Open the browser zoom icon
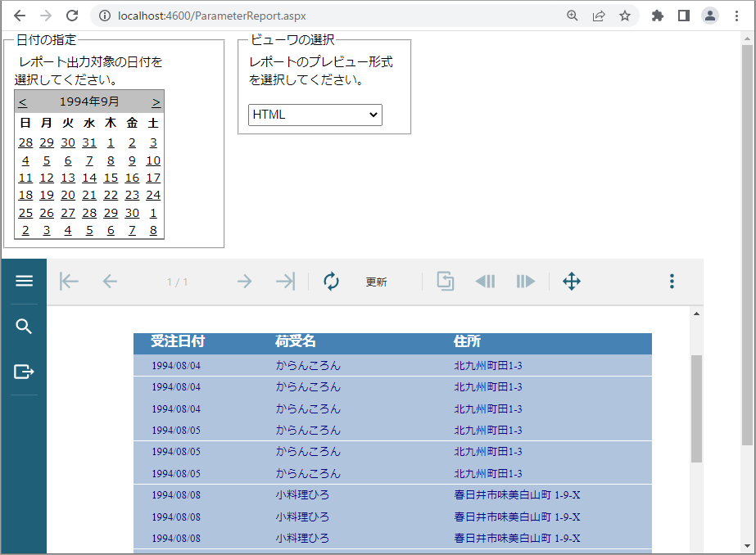The height and width of the screenshot is (555, 756). 573,16
